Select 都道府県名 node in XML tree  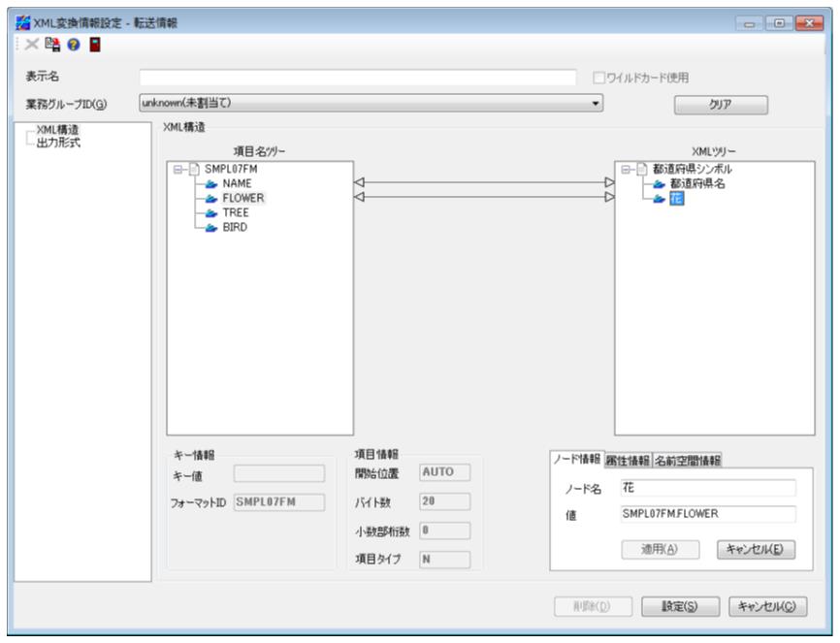pyautogui.click(x=696, y=183)
